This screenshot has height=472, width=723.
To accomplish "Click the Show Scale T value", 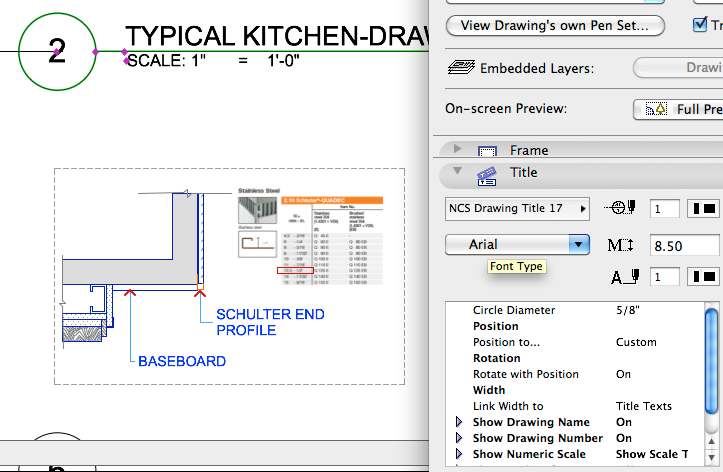I will point(652,454).
